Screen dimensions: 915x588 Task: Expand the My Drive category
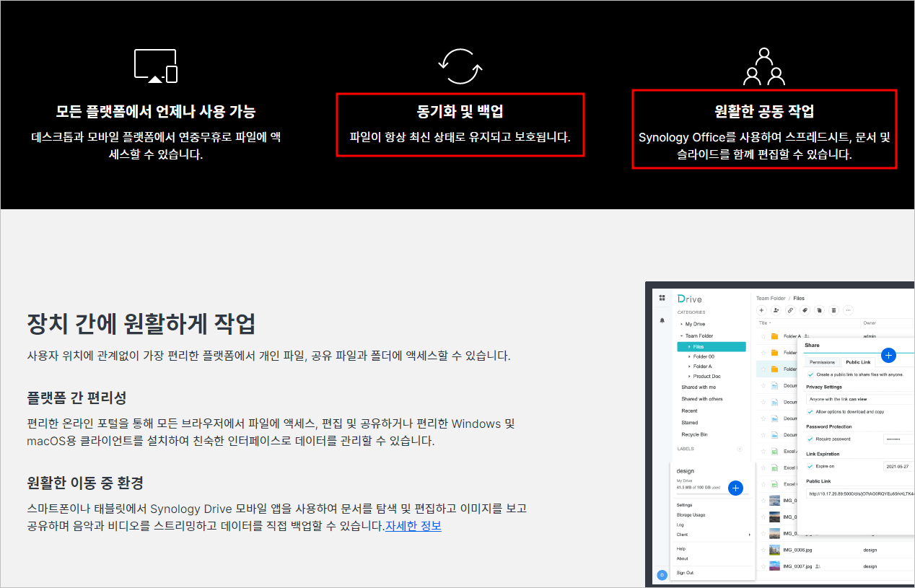681,324
